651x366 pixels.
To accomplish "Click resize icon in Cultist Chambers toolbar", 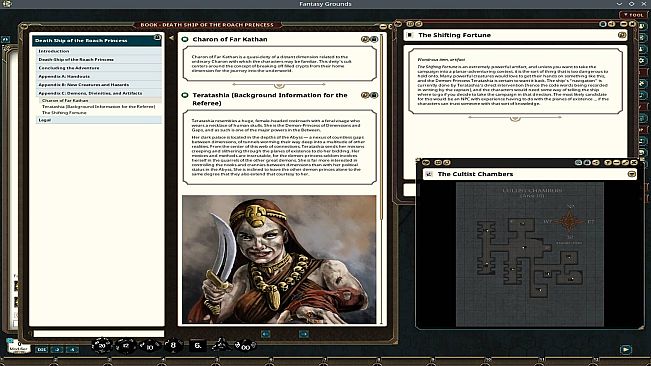I will pos(625,162).
